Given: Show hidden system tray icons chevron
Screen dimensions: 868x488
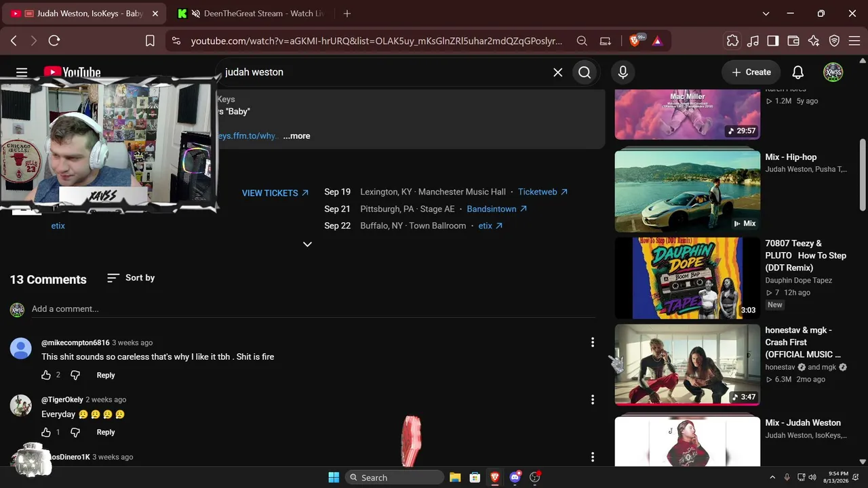Looking at the screenshot, I should pos(773,477).
